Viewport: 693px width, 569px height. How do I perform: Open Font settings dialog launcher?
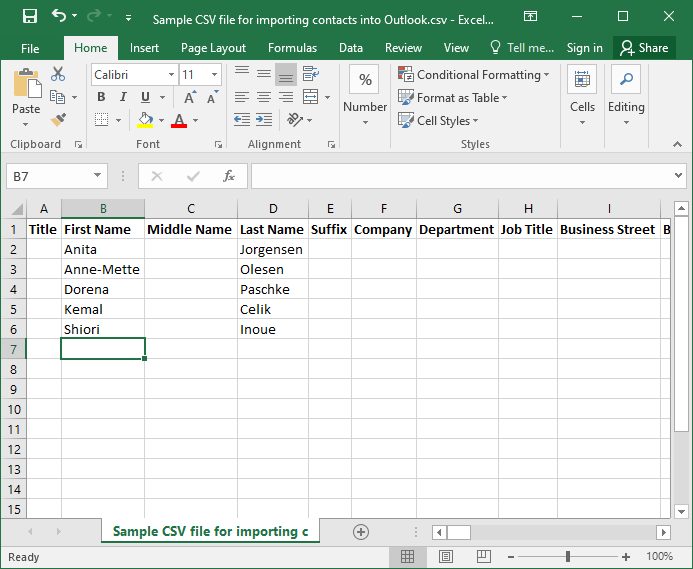(218, 145)
